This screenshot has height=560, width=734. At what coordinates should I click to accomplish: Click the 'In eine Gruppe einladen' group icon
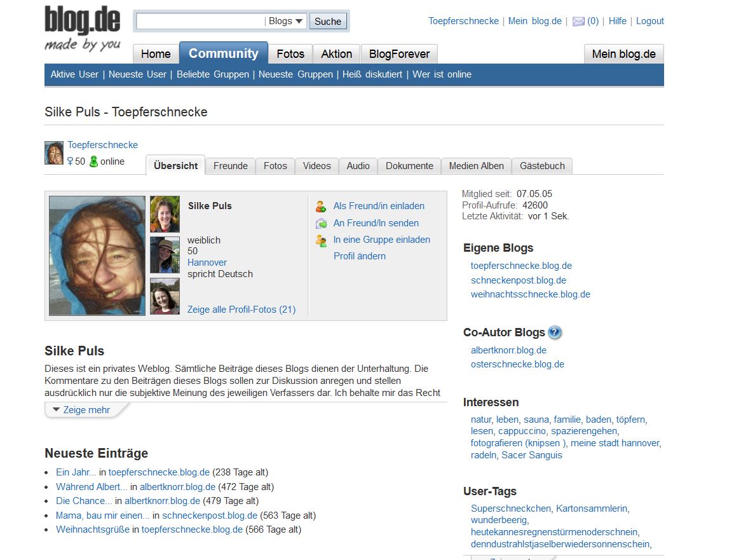point(321,240)
